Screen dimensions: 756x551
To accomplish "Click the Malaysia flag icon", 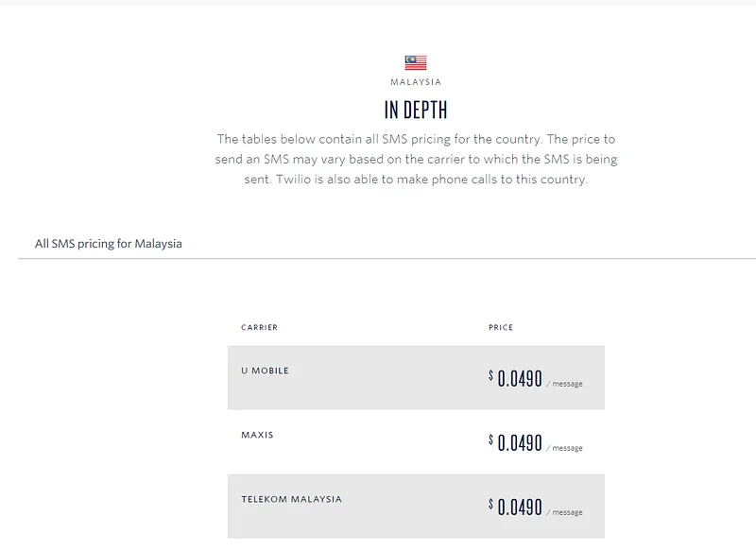I will coord(416,62).
